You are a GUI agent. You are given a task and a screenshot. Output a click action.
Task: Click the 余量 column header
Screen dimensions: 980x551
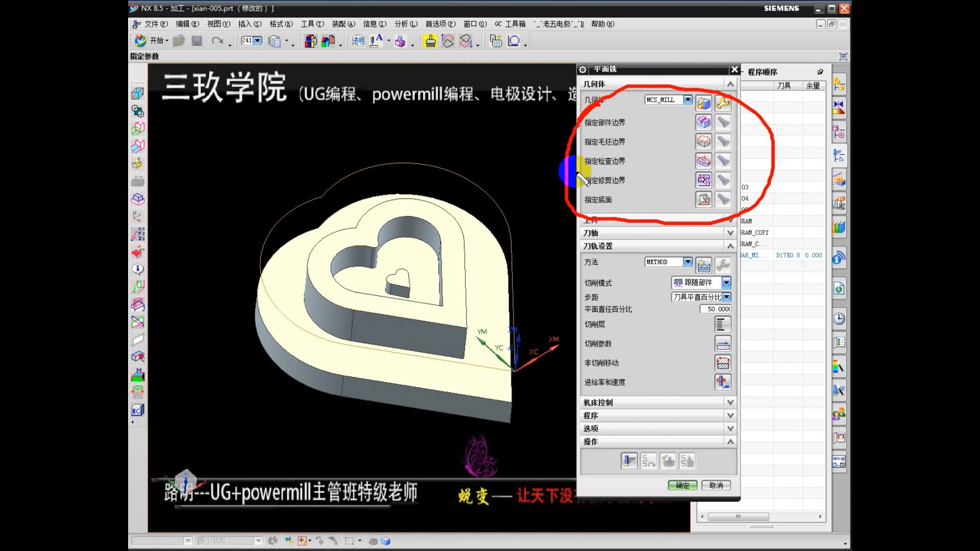[x=813, y=86]
